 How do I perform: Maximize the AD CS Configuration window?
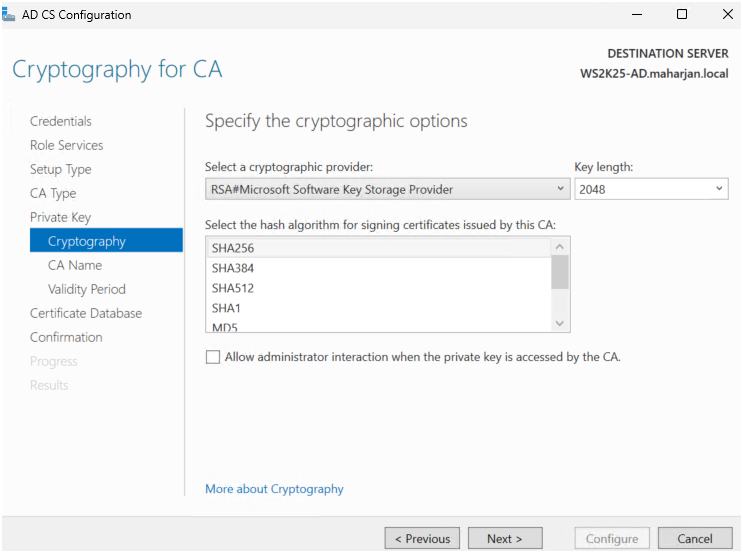(x=682, y=15)
